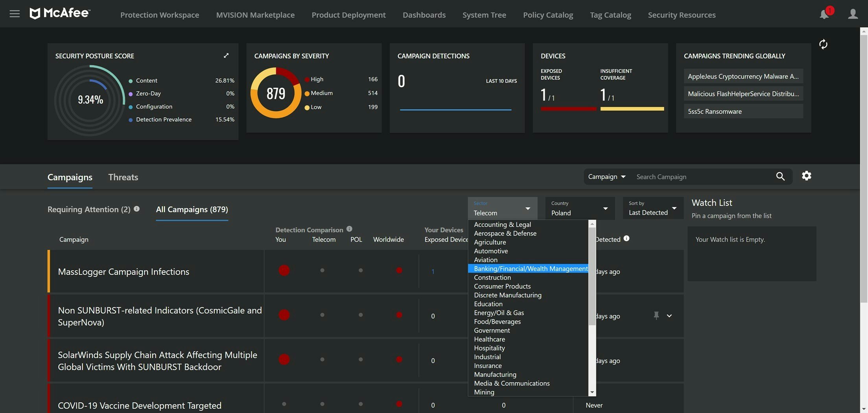Image resolution: width=868 pixels, height=413 pixels.
Task: Open Tag Catalog
Action: [x=610, y=15]
